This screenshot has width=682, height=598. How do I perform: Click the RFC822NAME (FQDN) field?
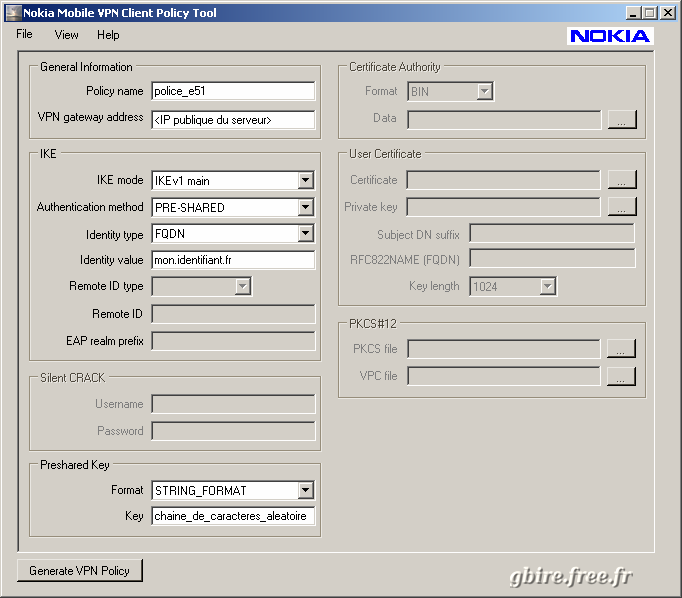(552, 258)
